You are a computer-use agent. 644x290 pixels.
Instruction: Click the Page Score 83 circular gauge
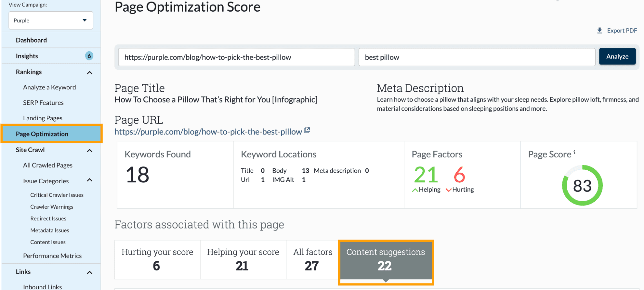(582, 185)
